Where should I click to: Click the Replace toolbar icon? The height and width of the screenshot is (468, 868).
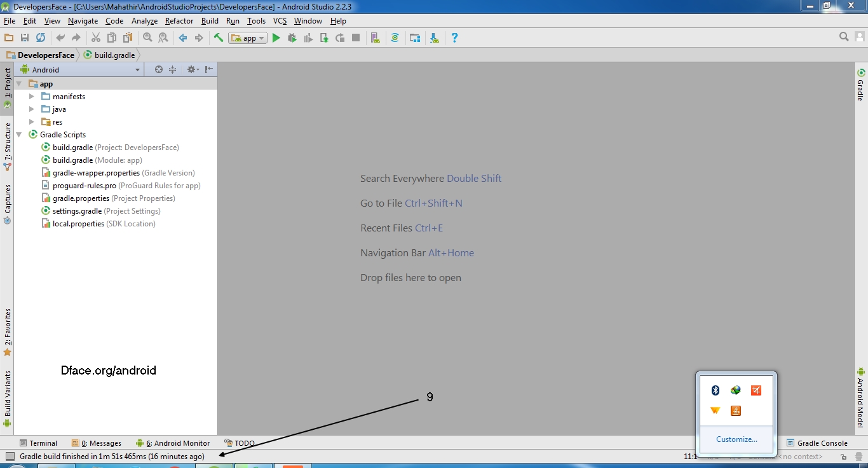click(163, 38)
